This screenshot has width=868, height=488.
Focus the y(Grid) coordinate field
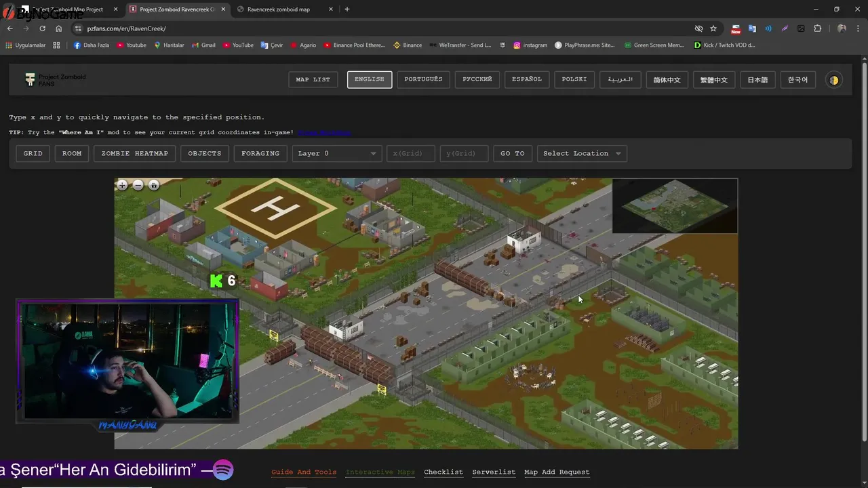click(x=464, y=154)
